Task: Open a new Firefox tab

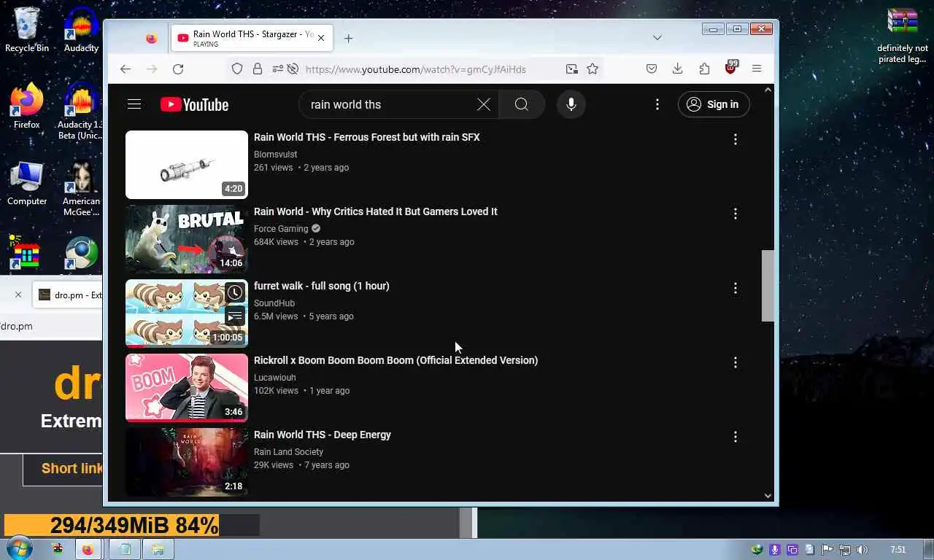Action: (348, 39)
